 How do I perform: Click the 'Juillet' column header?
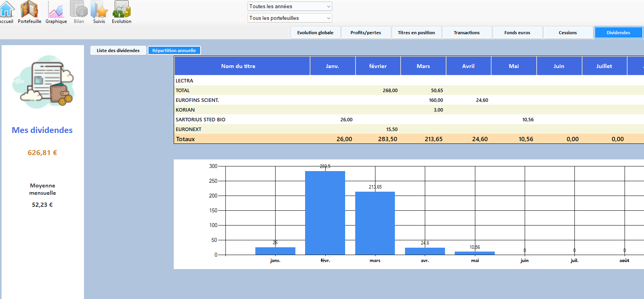pos(604,66)
